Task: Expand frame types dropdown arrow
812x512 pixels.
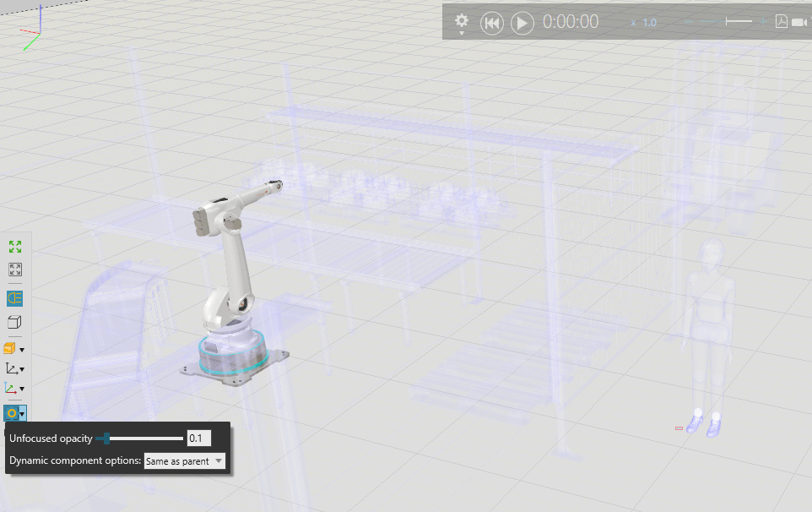Action: pyautogui.click(x=22, y=369)
